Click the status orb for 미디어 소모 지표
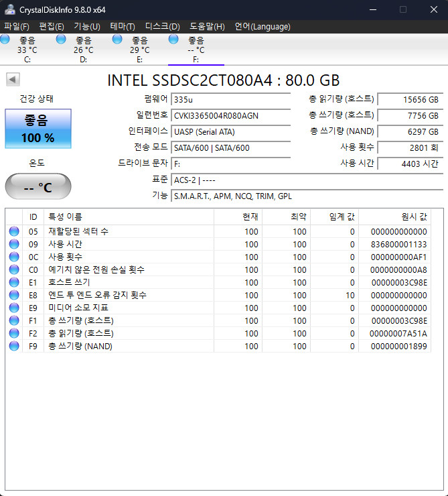Image resolution: width=448 pixels, height=496 pixels. (14, 308)
